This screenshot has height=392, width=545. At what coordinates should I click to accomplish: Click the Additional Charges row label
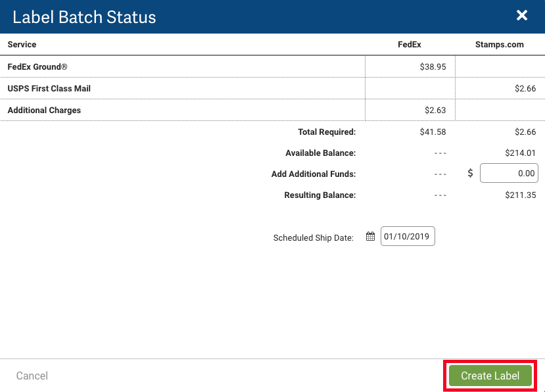point(44,110)
